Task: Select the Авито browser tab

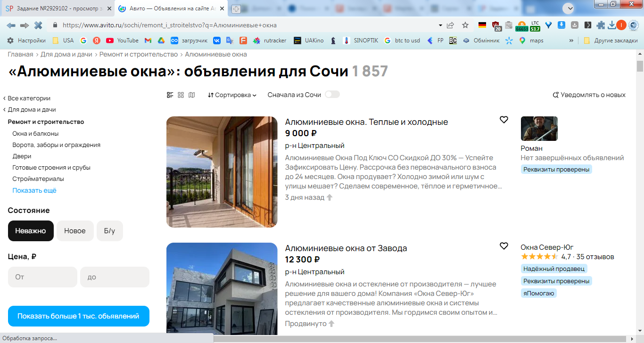Action: pyautogui.click(x=171, y=8)
